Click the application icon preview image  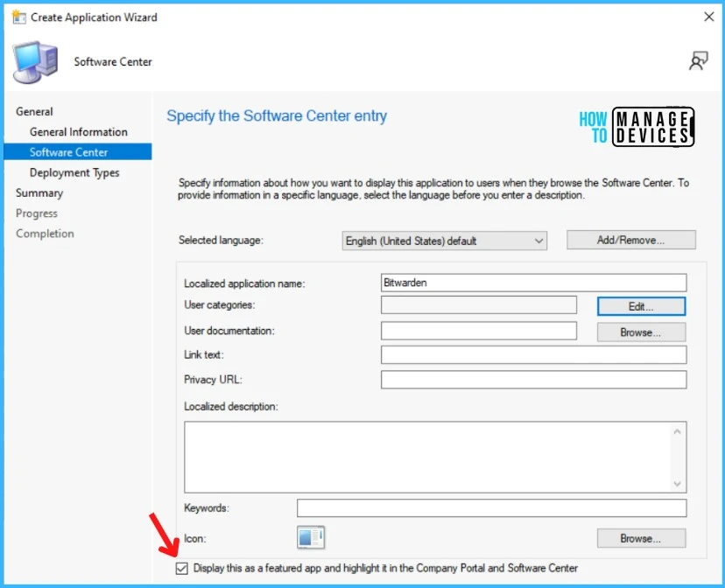click(x=311, y=537)
